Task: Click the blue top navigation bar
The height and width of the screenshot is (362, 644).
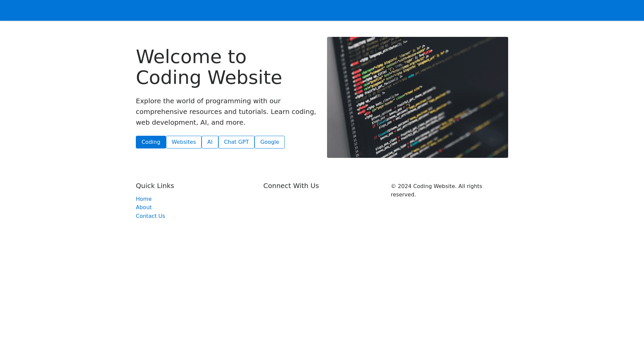Action: pyautogui.click(x=322, y=10)
